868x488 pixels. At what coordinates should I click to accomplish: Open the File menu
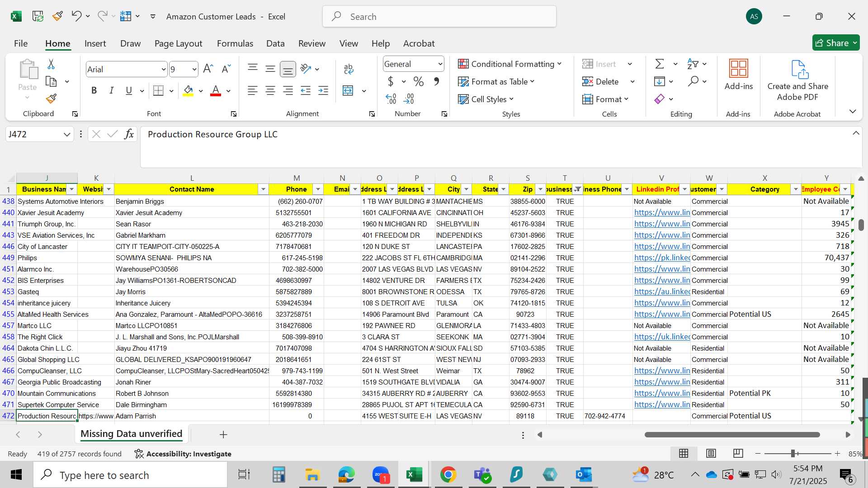tap(21, 43)
